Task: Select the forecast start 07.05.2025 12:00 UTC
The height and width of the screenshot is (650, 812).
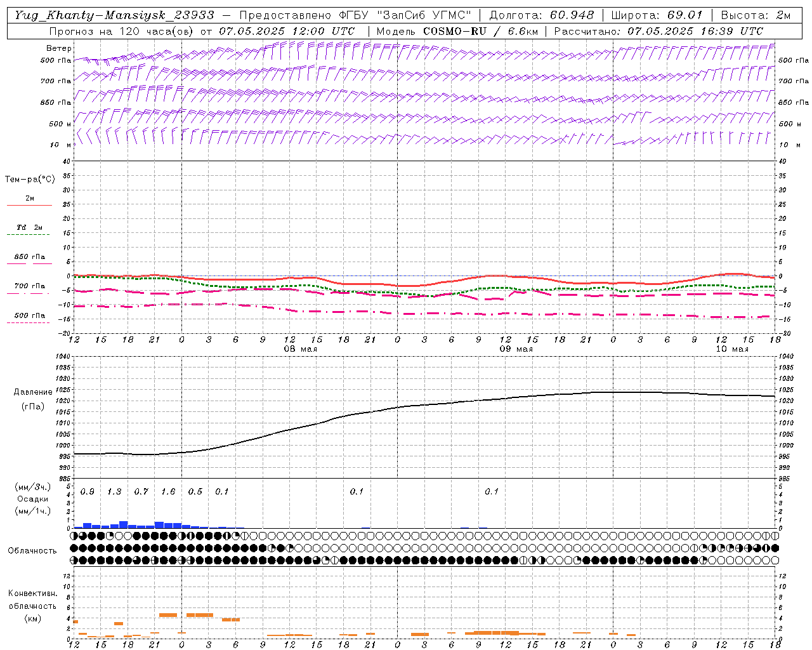Action: pos(287,30)
